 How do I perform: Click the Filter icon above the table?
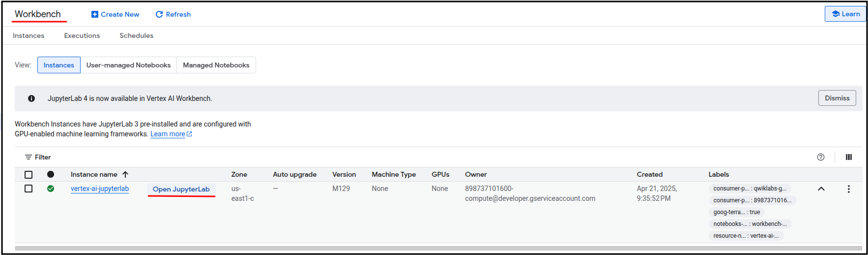tap(29, 157)
